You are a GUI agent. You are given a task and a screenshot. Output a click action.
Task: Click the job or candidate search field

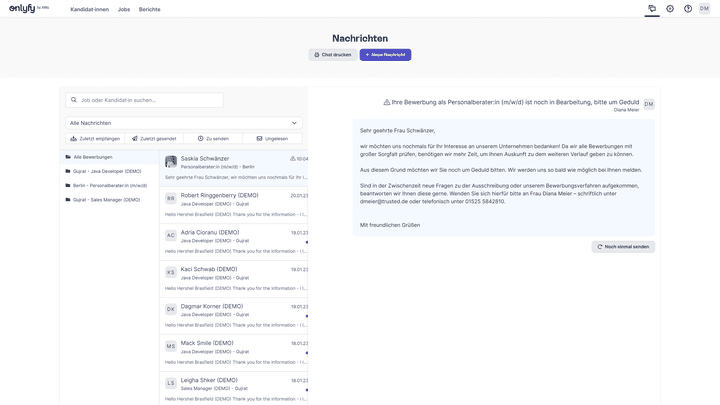190,100
